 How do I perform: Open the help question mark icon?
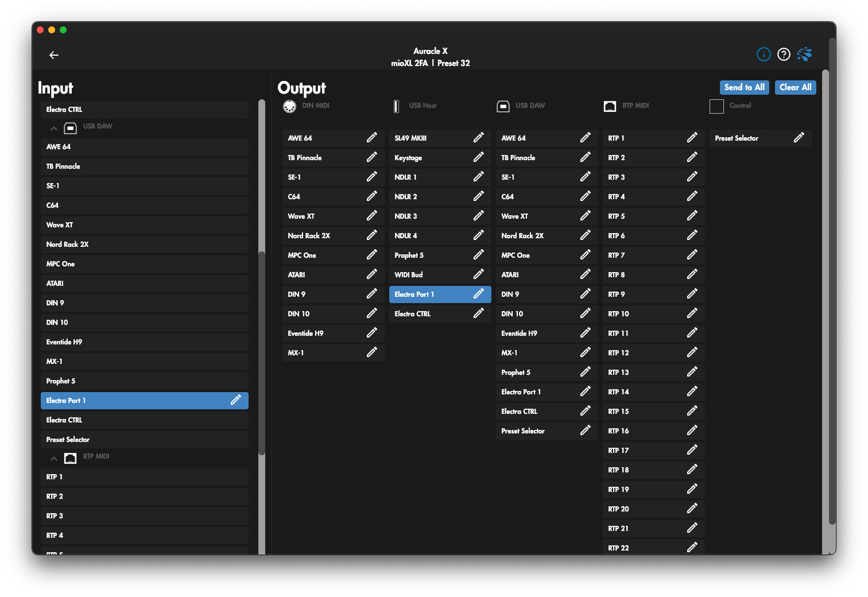pyautogui.click(x=784, y=54)
